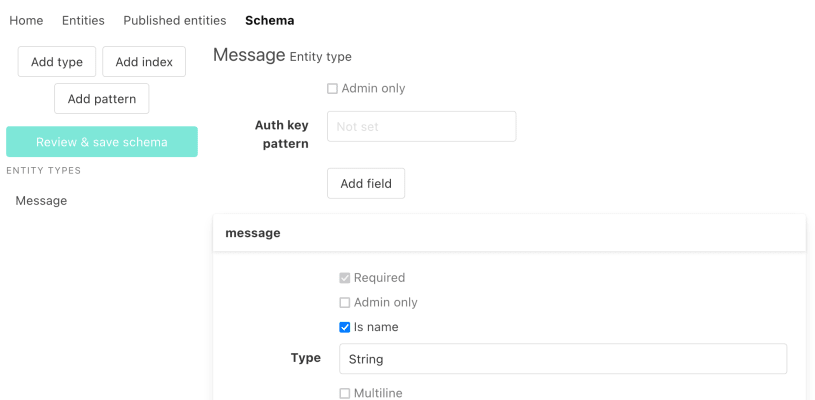This screenshot has height=400, width=815.
Task: Select Message in the entity types list
Action: pyautogui.click(x=41, y=201)
